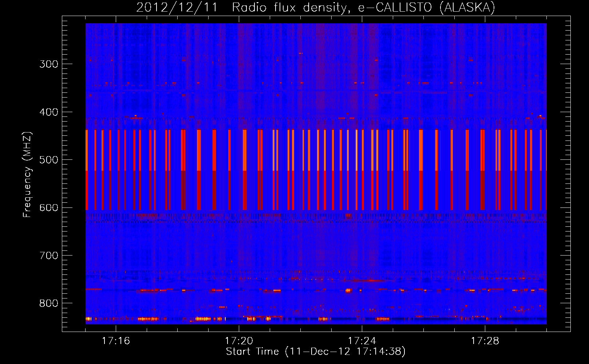Click the 17:16 time tick label

[x=116, y=341]
